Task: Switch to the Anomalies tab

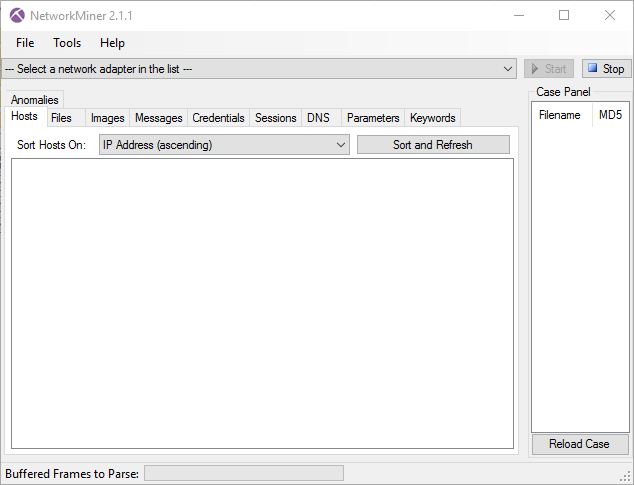Action: point(34,100)
